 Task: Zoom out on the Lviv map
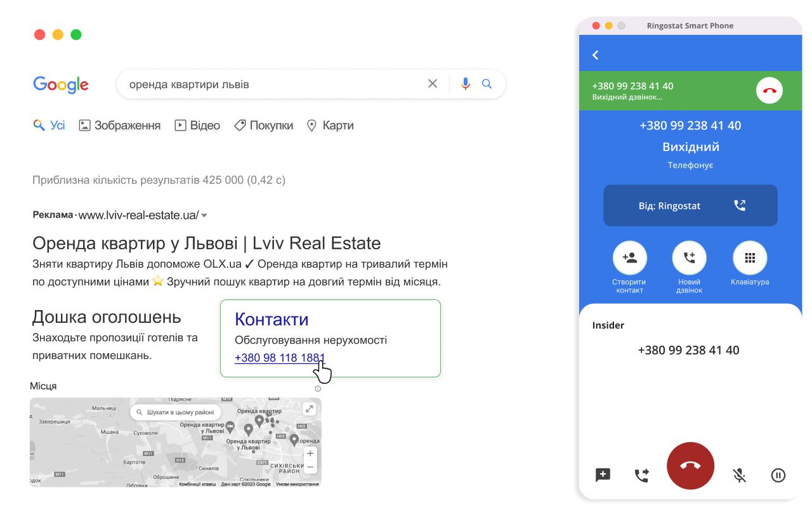pos(310,467)
